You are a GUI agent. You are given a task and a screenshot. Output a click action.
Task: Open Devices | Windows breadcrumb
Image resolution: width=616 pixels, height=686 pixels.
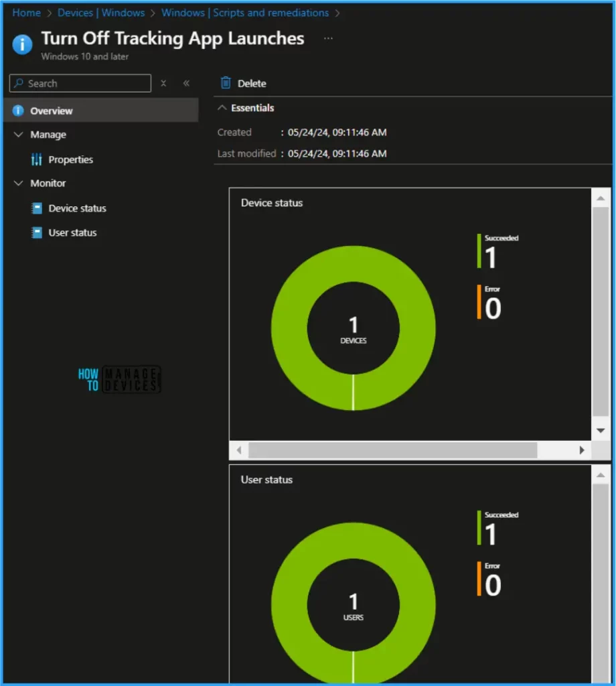coord(101,13)
